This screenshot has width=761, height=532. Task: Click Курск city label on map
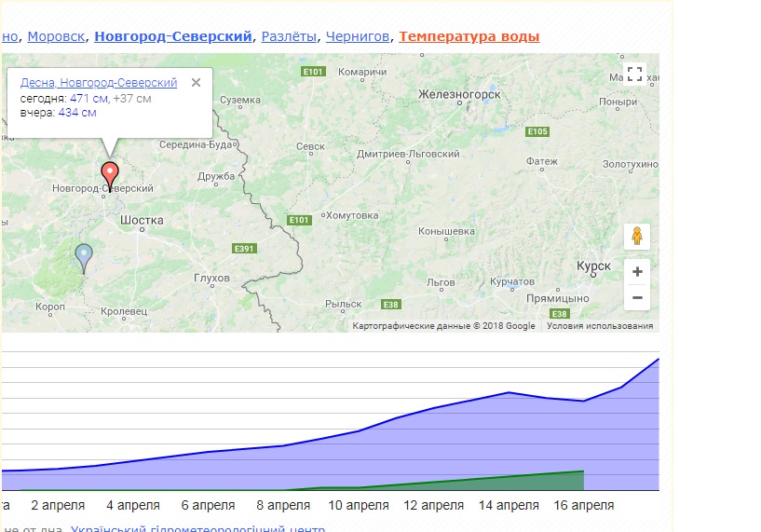click(x=593, y=266)
